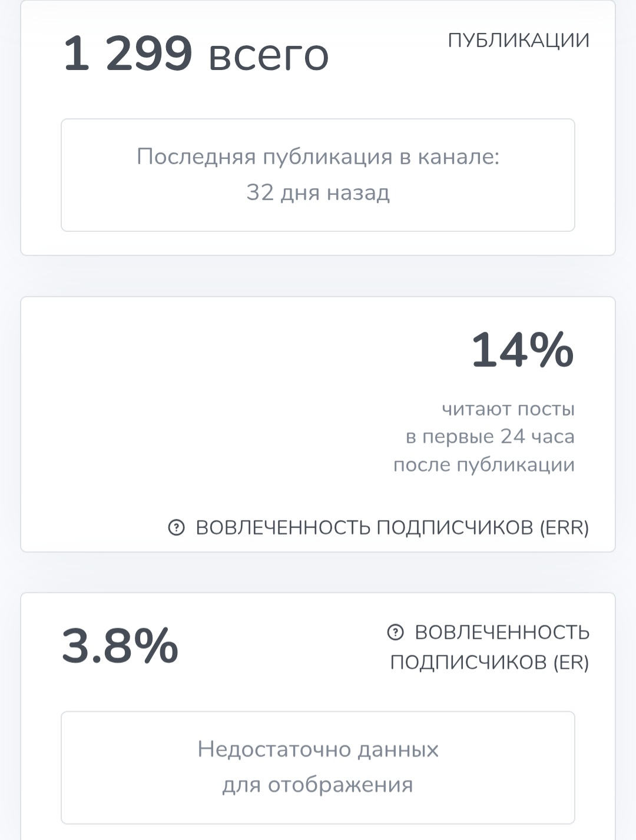This screenshot has height=840, width=636.
Task: Select the "Последняя публикация в канале:" text
Action: [318, 157]
